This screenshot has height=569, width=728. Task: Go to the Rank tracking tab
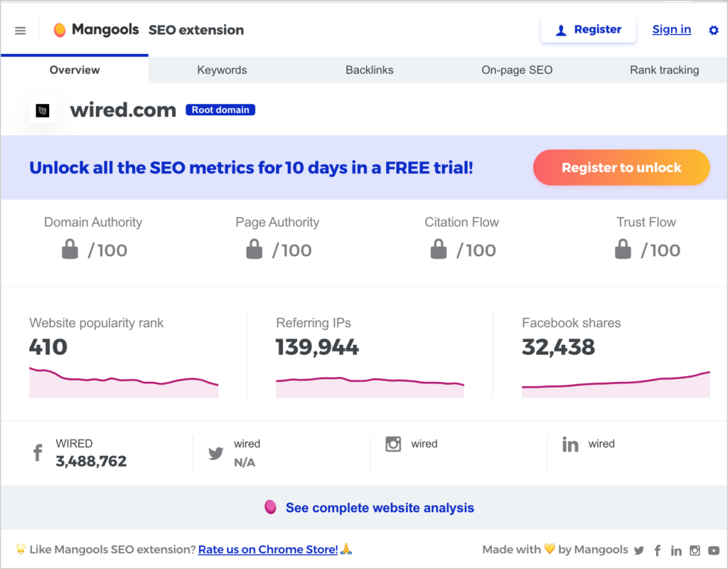point(665,70)
